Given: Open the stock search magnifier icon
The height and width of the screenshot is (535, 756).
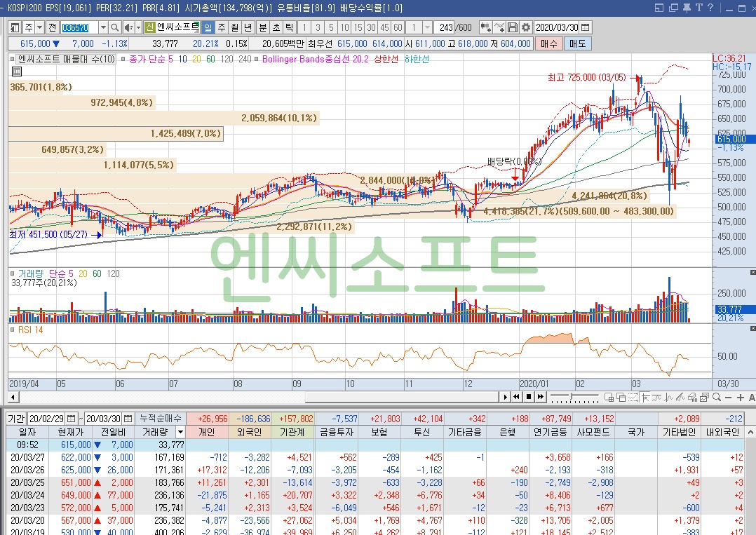Looking at the screenshot, I should point(115,27).
